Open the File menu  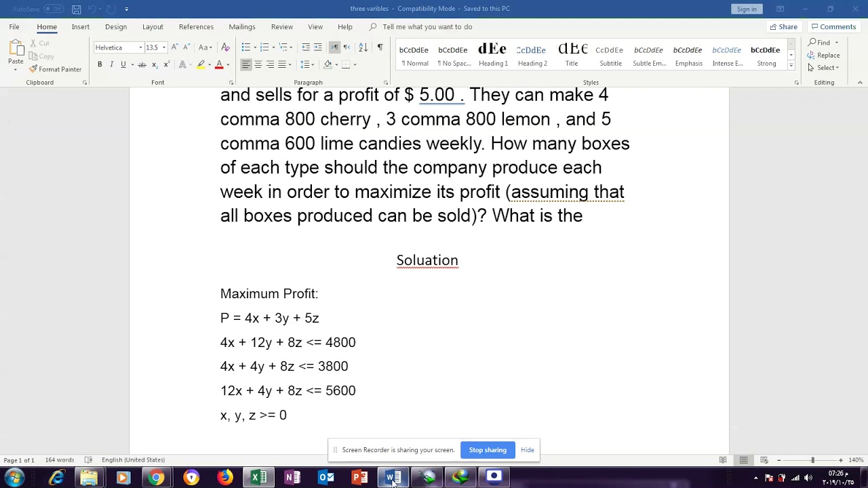pyautogui.click(x=14, y=26)
